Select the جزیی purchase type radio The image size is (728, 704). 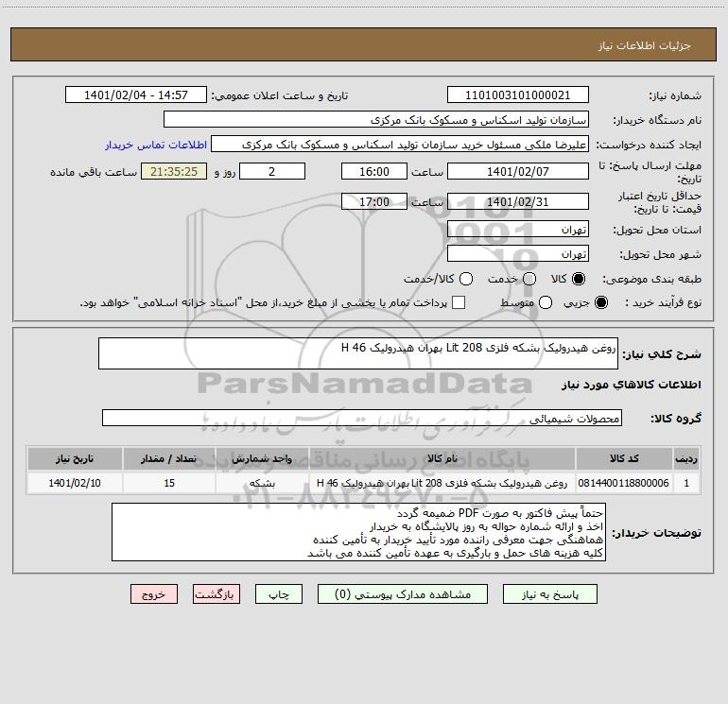pyautogui.click(x=601, y=302)
